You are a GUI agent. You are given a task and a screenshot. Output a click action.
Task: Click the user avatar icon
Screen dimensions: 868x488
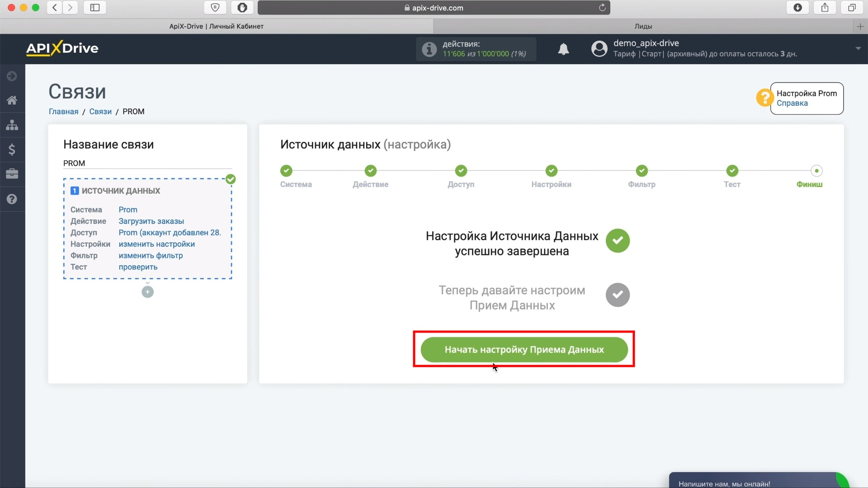599,48
